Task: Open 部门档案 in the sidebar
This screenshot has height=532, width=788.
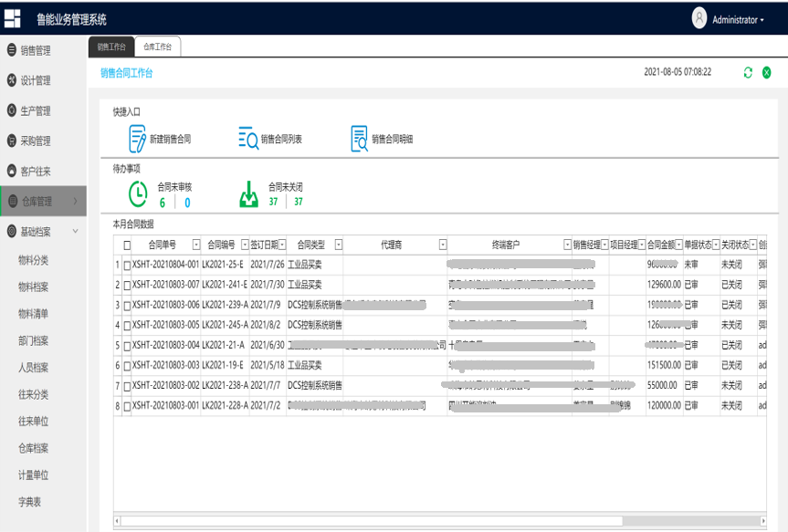Action: [x=33, y=340]
